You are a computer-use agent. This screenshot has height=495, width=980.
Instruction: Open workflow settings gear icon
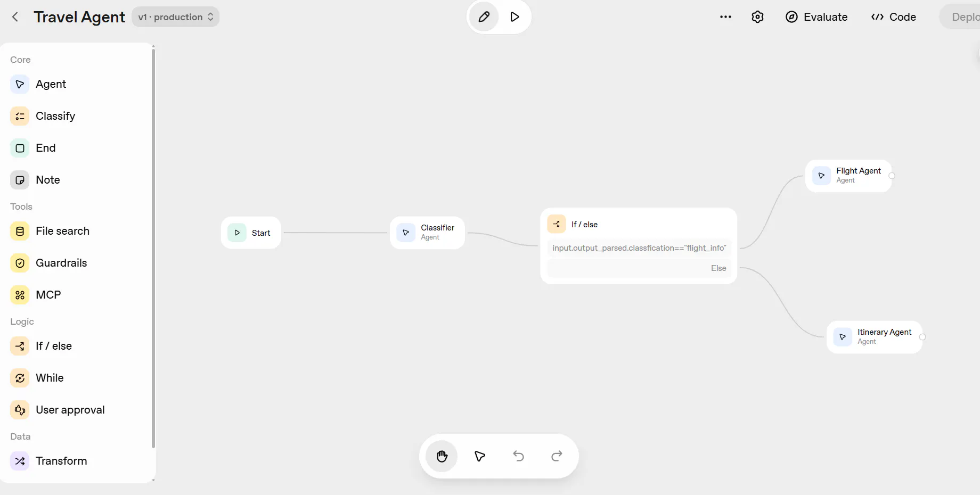757,17
